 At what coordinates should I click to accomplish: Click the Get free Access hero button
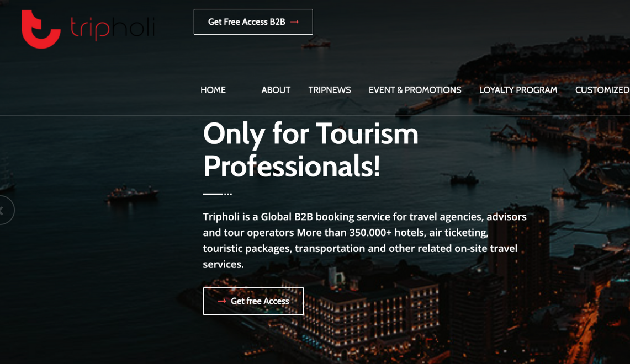click(253, 301)
